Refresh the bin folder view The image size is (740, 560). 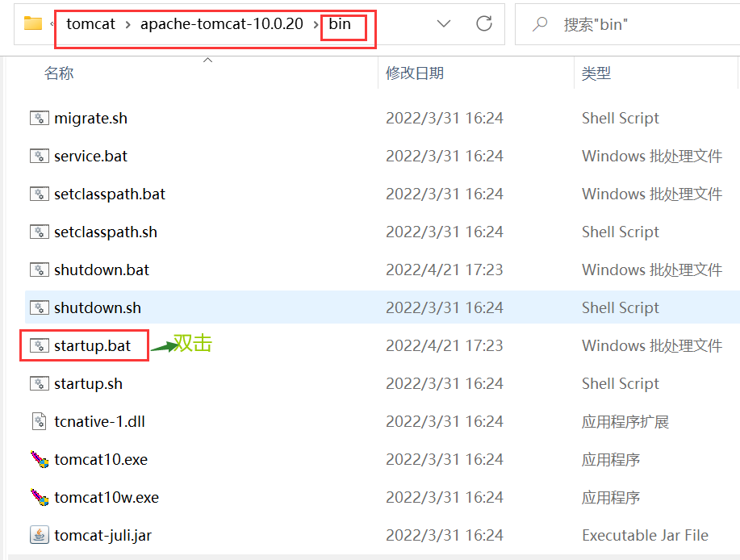(x=484, y=23)
